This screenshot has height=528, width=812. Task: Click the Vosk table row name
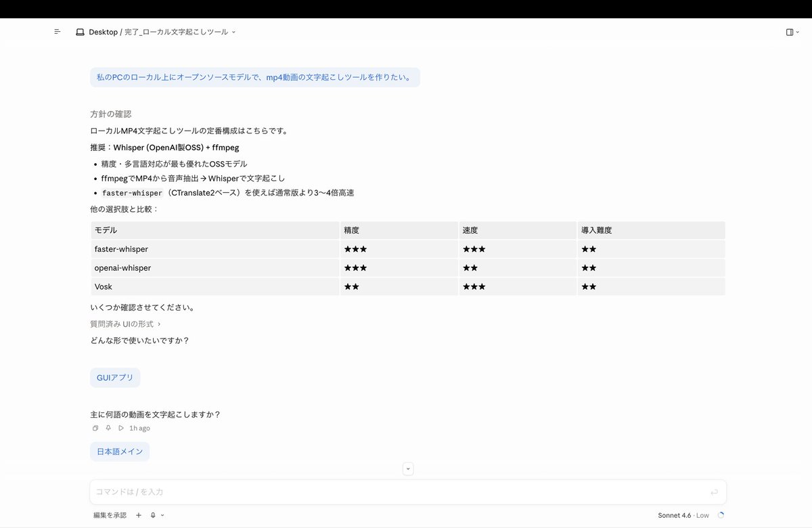(104, 287)
